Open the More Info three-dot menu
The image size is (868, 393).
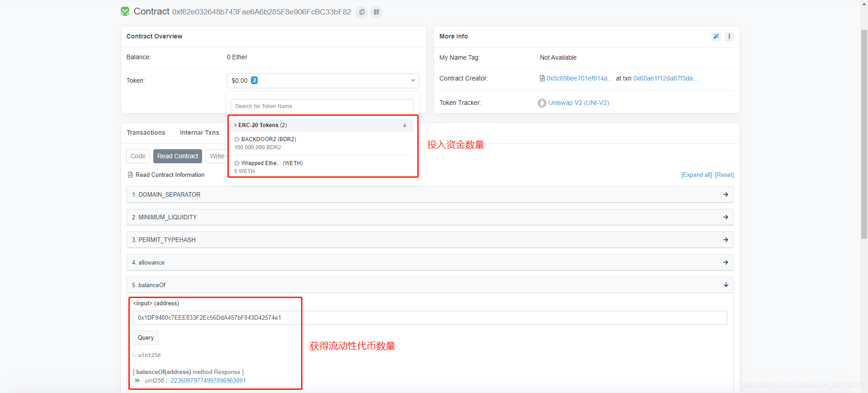(729, 37)
